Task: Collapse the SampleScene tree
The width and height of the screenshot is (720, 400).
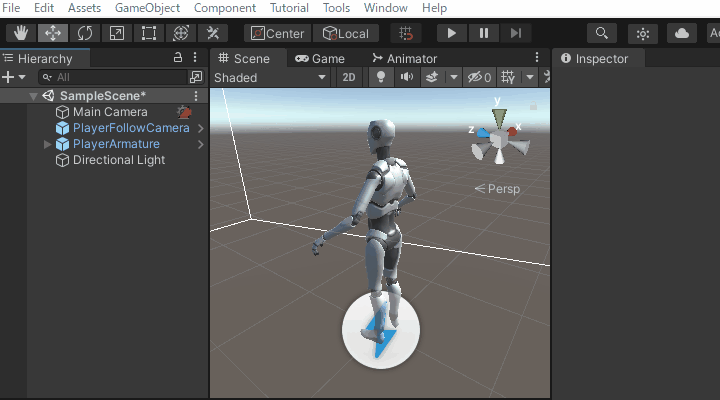Action: [x=34, y=96]
